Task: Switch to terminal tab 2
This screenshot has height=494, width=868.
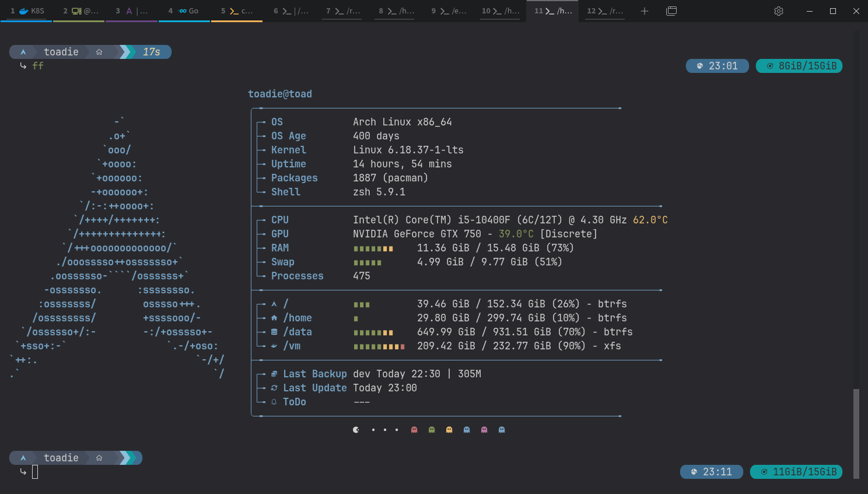Action: coord(79,11)
